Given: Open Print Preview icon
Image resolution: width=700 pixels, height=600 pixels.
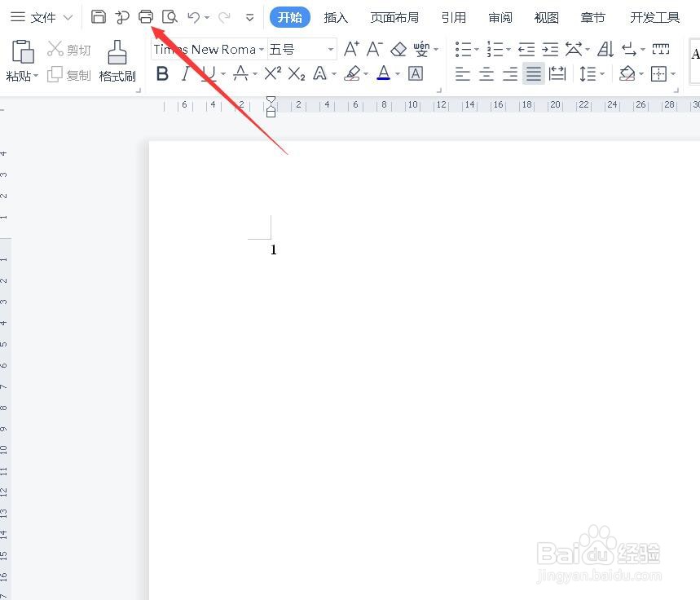Looking at the screenshot, I should tap(169, 17).
